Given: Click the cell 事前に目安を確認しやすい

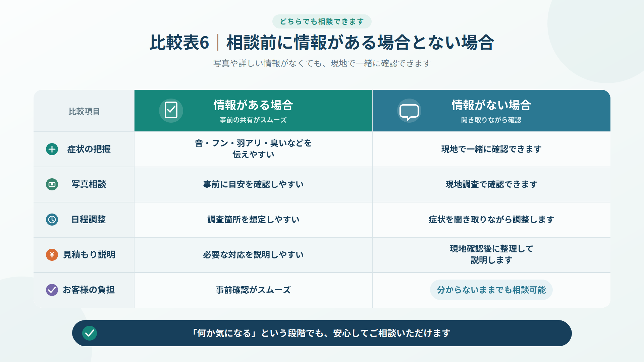Looking at the screenshot, I should pyautogui.click(x=253, y=184).
